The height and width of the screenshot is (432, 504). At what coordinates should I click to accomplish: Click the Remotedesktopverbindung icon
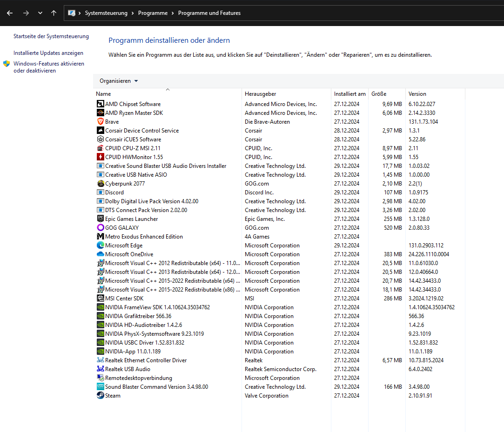100,378
